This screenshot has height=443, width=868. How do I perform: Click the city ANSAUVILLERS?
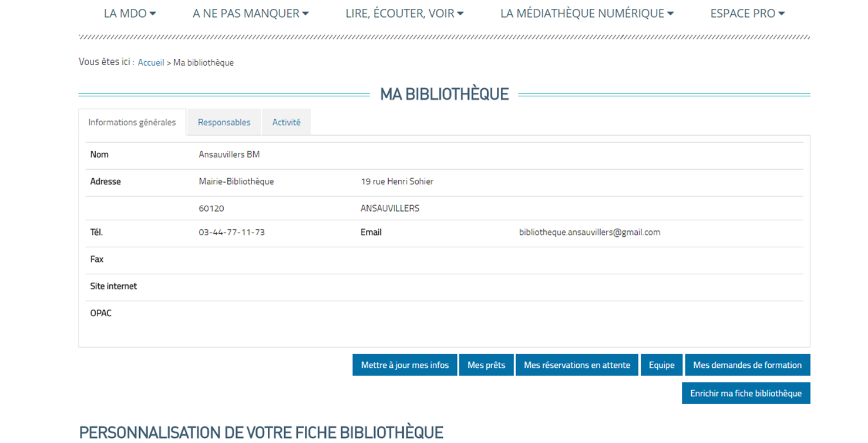tap(390, 209)
